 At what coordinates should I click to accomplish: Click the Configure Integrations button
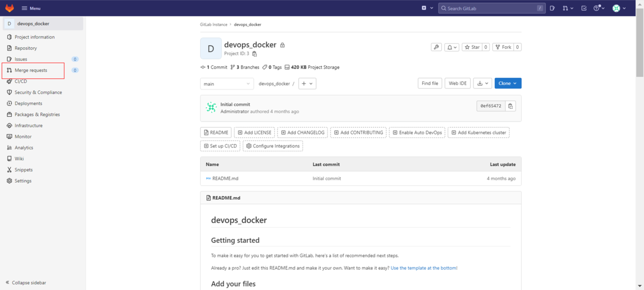click(273, 146)
